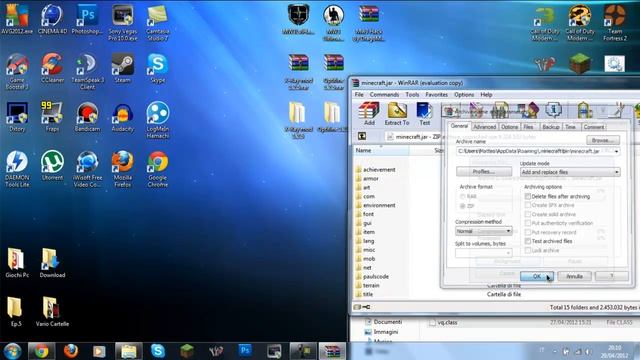Open the Fraps desktop shortcut

[52, 117]
